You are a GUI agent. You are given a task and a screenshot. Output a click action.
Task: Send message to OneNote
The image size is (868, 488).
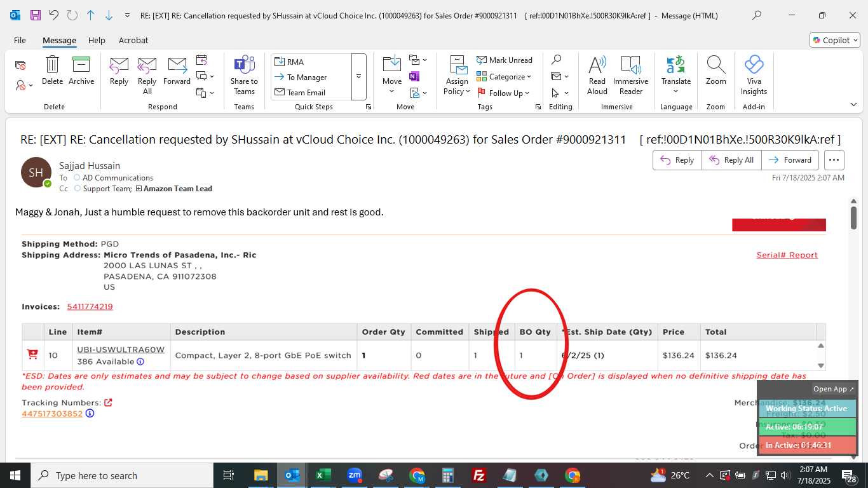(414, 76)
